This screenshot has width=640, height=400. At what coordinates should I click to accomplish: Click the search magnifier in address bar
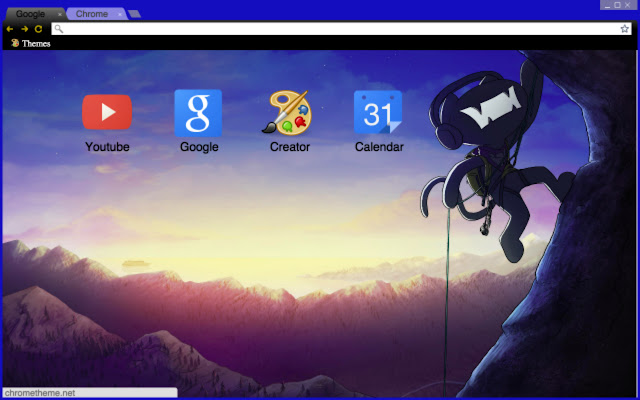click(59, 29)
